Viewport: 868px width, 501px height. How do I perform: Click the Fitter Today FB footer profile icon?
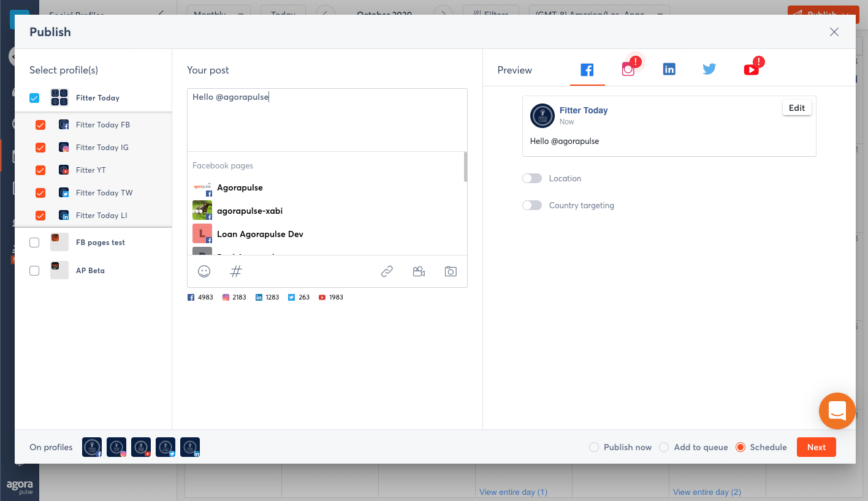click(92, 447)
